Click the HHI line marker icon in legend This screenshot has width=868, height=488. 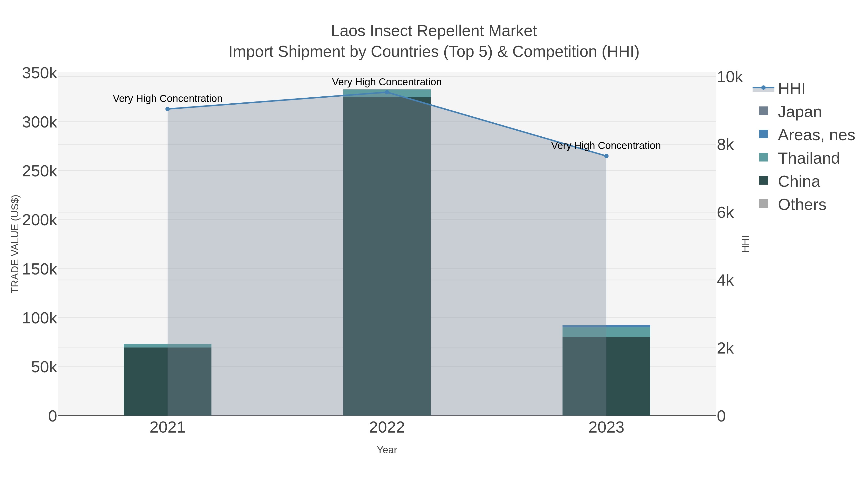click(x=763, y=88)
